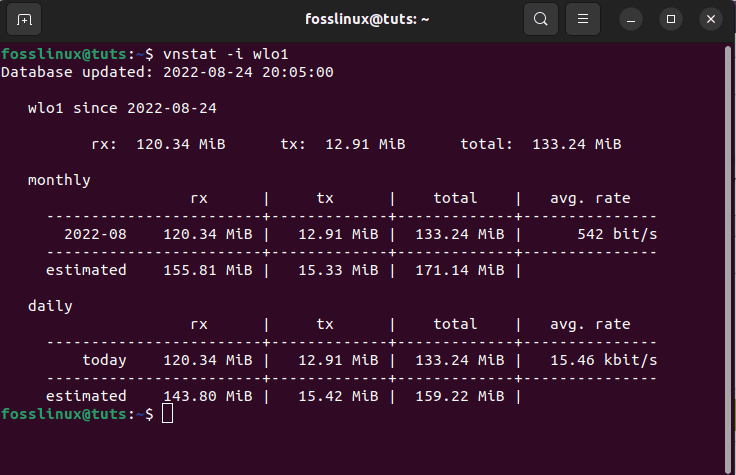
Task: Click the window title fosslinux@tuts
Action: click(x=367, y=19)
